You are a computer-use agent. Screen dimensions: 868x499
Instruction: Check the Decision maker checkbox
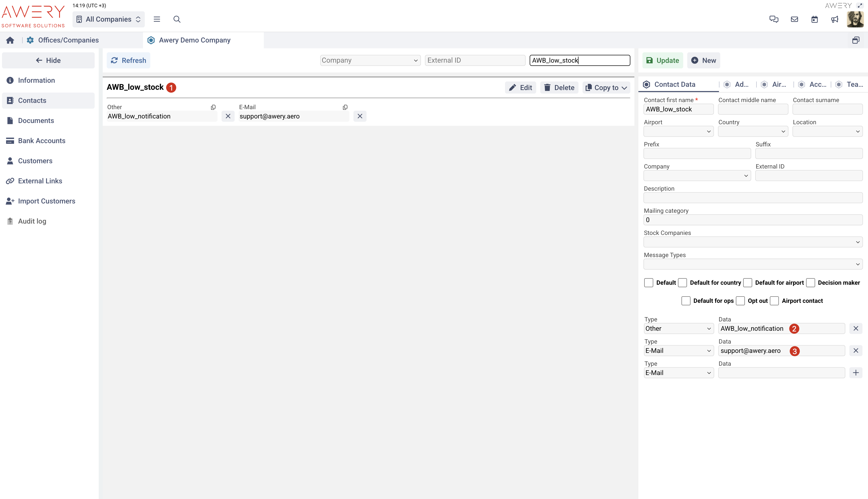click(x=810, y=282)
